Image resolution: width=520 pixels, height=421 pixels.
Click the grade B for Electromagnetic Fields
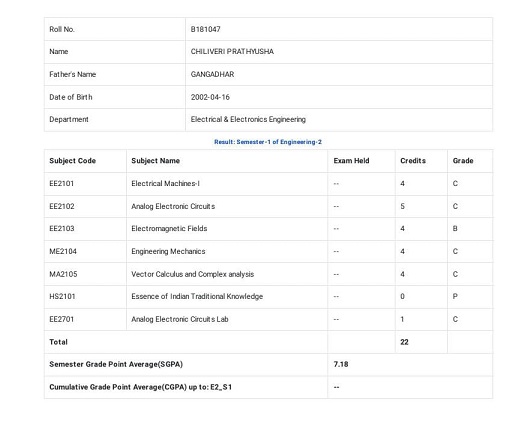455,229
